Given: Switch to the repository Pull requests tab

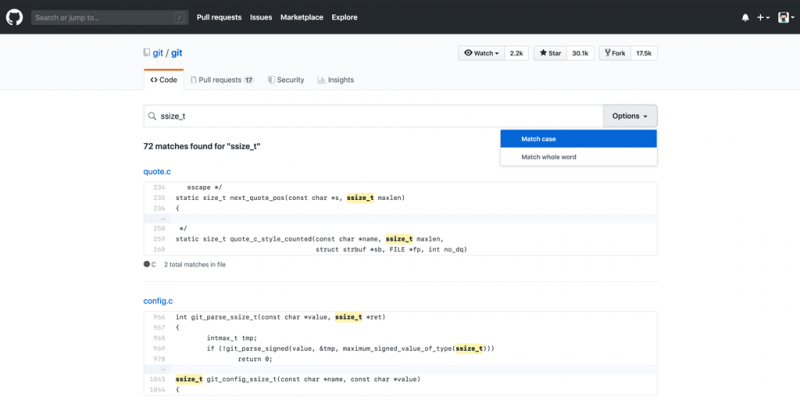Looking at the screenshot, I should click(x=222, y=80).
